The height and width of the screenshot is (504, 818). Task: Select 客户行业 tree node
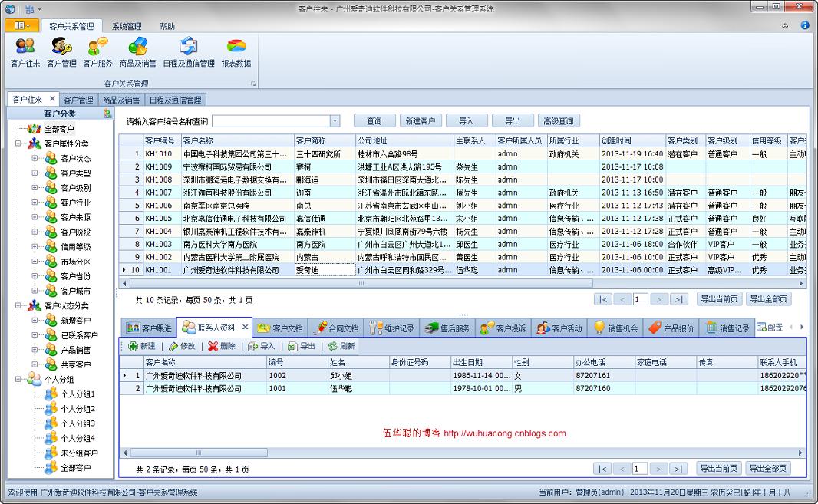pyautogui.click(x=76, y=203)
